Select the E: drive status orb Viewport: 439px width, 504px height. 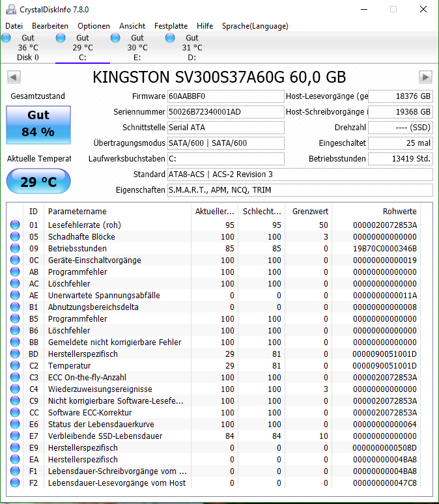[115, 38]
